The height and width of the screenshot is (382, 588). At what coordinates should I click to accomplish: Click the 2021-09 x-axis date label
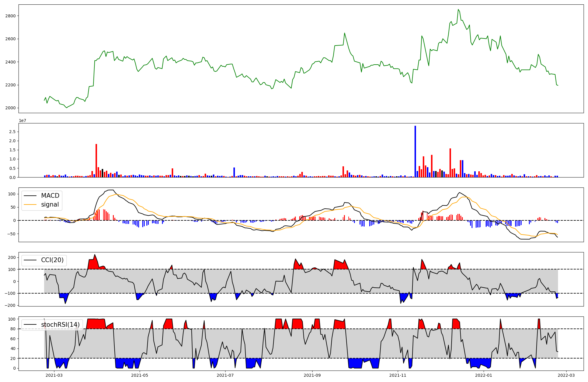312,375
